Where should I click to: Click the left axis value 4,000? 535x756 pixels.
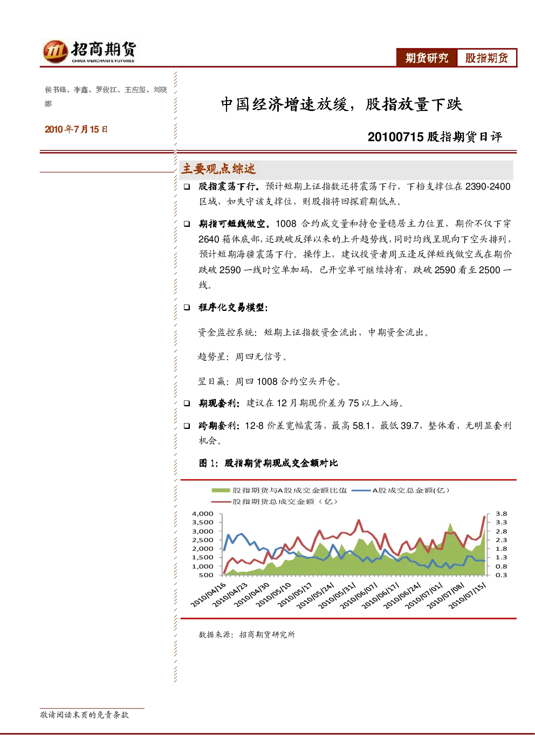203,514
